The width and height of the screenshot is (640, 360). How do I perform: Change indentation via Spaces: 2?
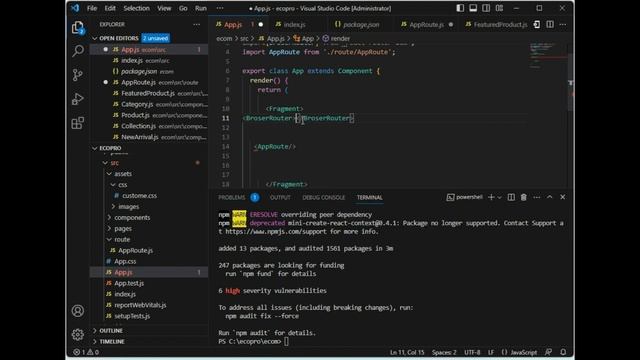point(444,352)
